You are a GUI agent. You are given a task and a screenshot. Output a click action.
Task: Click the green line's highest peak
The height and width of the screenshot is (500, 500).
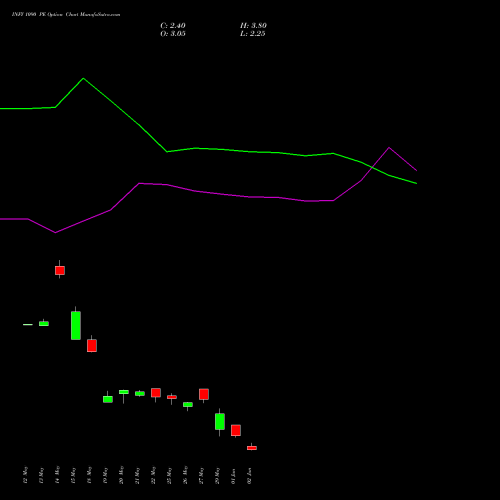tap(83, 79)
